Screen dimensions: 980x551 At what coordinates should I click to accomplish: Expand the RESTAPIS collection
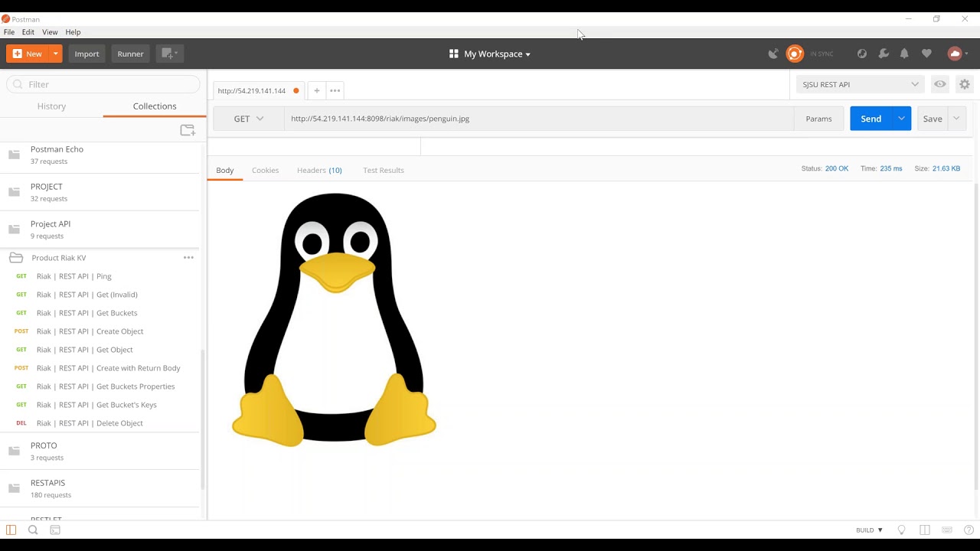tap(100, 488)
